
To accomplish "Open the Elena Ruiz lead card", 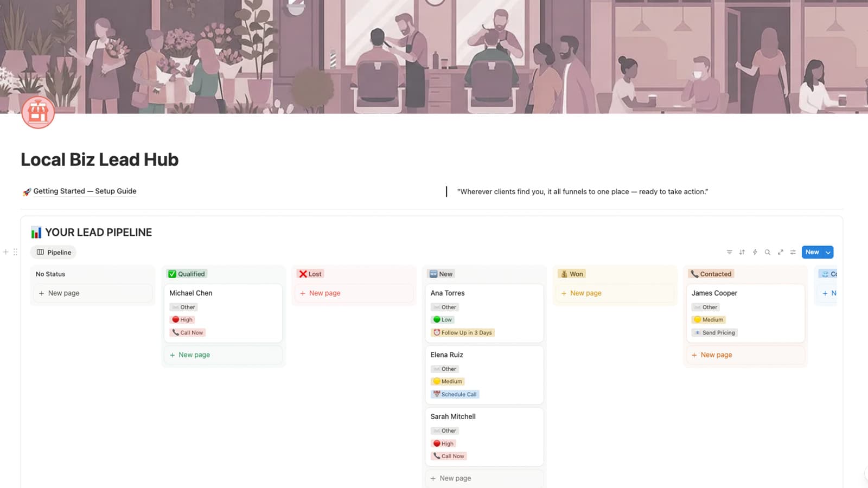I will pyautogui.click(x=446, y=355).
